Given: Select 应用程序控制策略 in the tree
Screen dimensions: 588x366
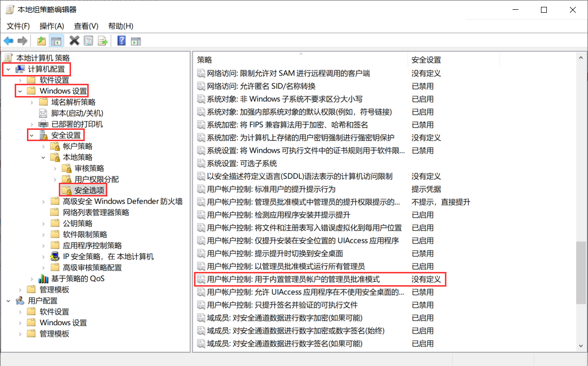Looking at the screenshot, I should pyautogui.click(x=93, y=245).
